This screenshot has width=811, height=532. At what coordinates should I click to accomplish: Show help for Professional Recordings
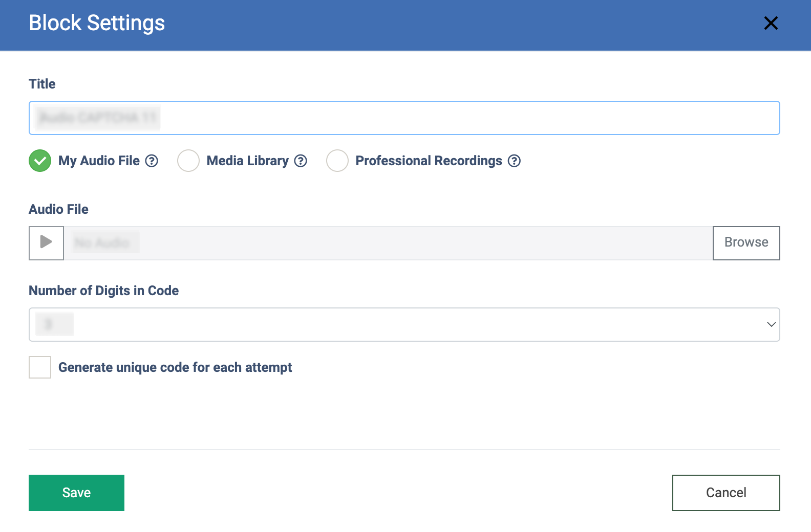514,161
